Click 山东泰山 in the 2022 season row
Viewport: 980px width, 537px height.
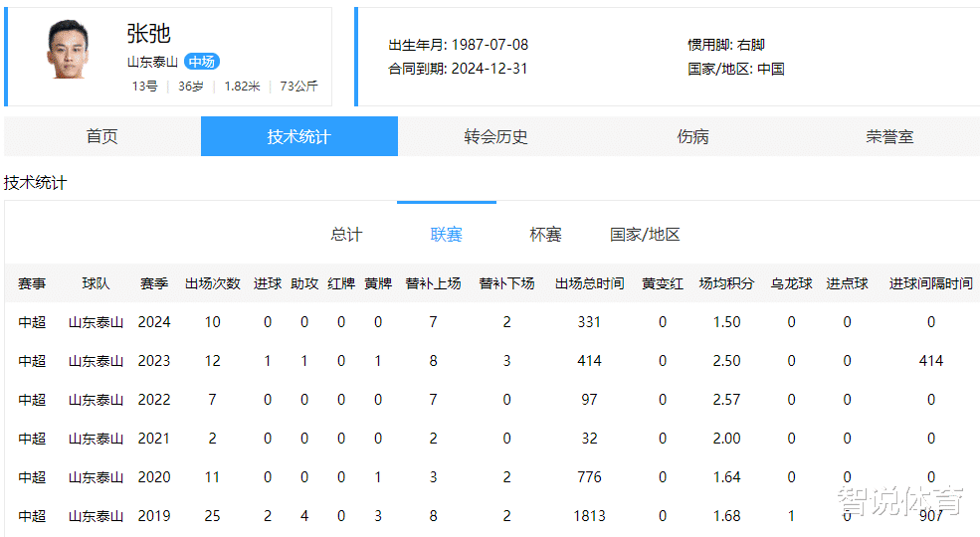(96, 400)
